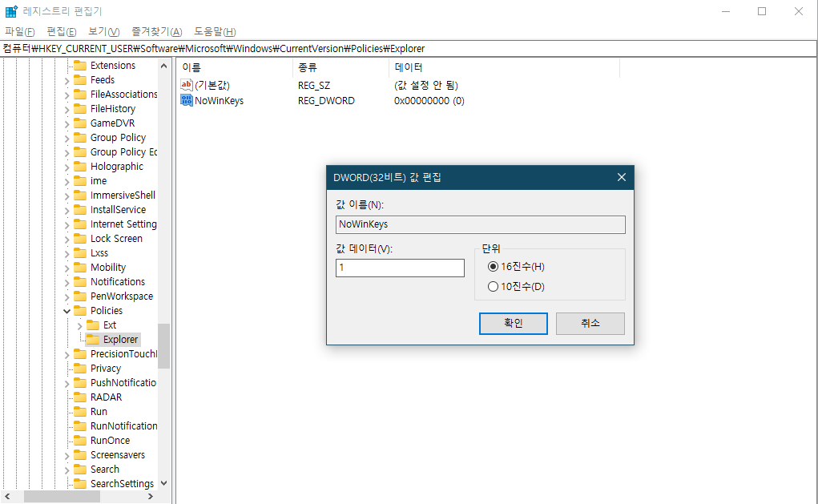Click the NoWinKeys DWORD value icon
This screenshot has width=818, height=504.
187,100
